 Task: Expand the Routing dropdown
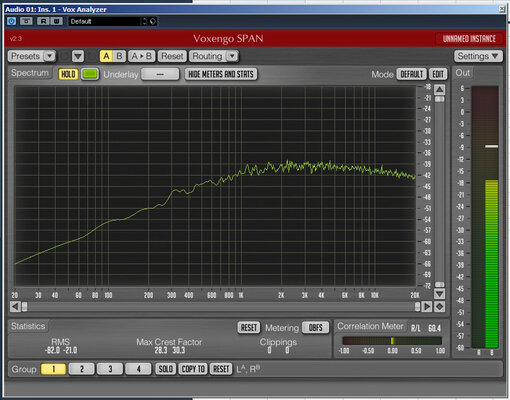coord(214,56)
